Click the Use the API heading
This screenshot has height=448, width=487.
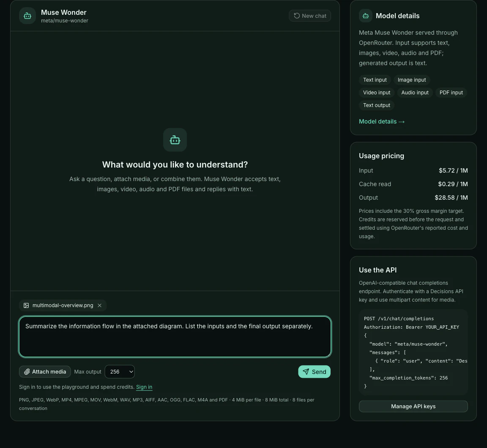[x=378, y=270]
